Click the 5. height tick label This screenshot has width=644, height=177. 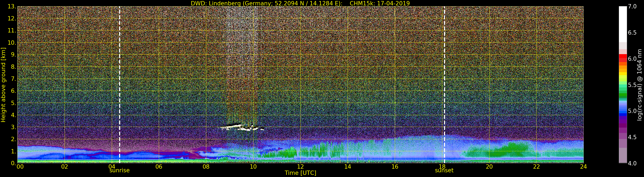click(13, 103)
